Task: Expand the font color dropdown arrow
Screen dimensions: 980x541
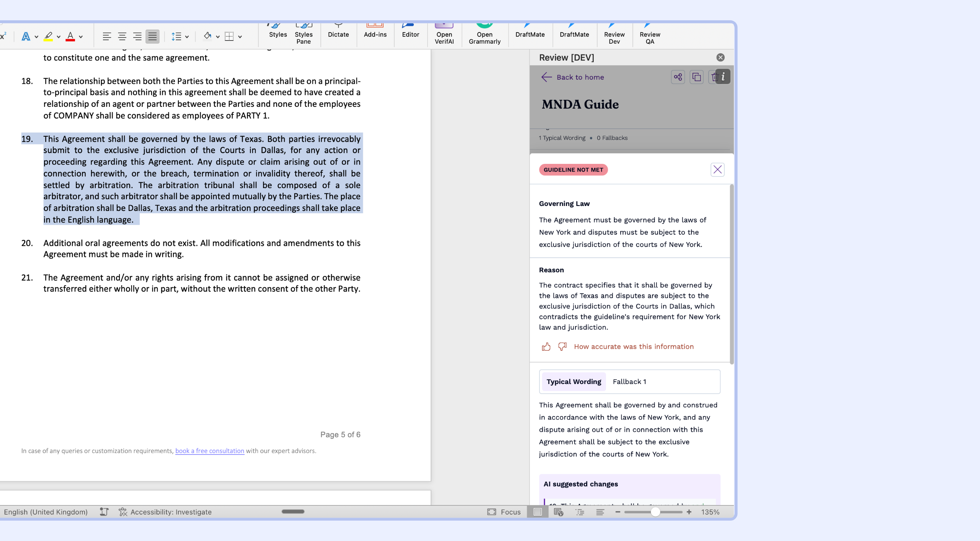Action: 81,37
